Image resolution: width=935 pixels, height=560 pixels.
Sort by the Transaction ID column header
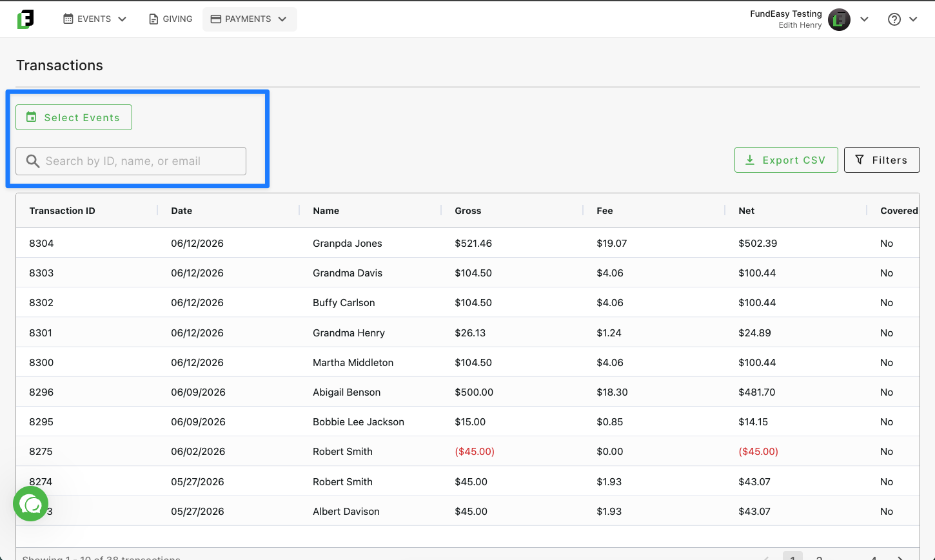click(62, 211)
